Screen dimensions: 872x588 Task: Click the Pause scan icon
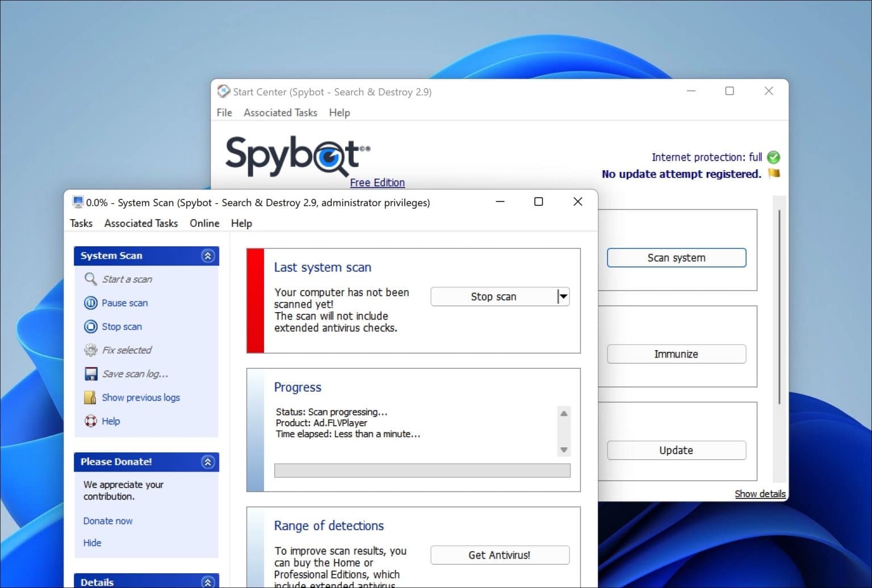pos(91,303)
